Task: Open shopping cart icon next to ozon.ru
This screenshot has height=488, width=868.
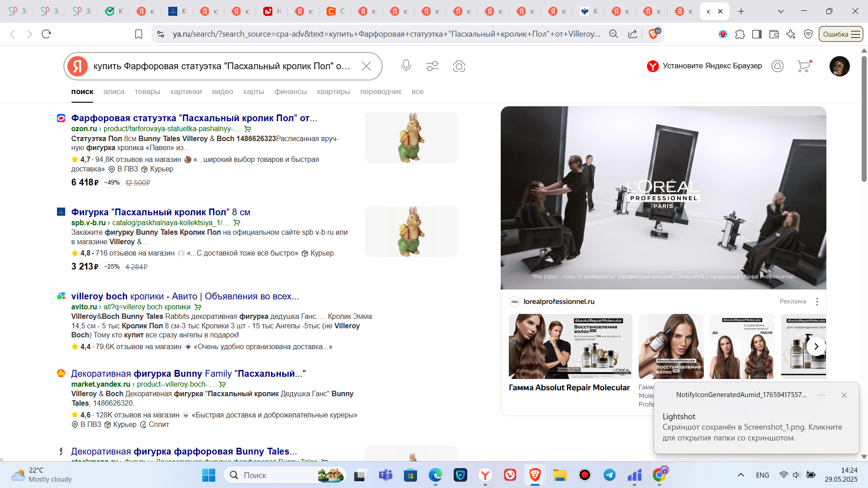Action: 247,129
